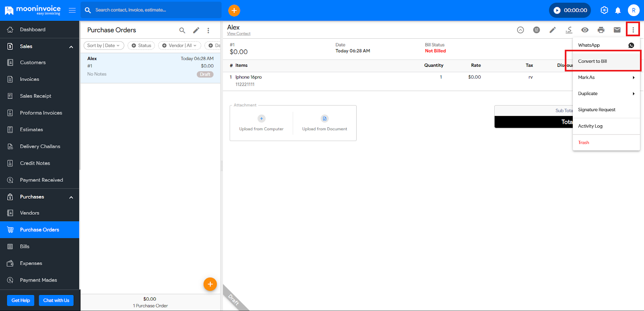Viewport: 644px width, 311px height.
Task: Click the circled up-arrow icon in the detail toolbar
Action: click(520, 30)
